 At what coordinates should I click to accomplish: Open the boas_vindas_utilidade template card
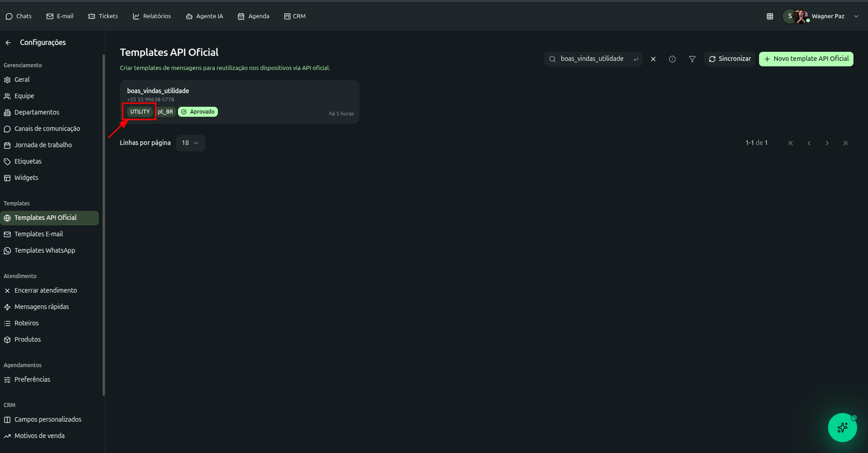239,95
